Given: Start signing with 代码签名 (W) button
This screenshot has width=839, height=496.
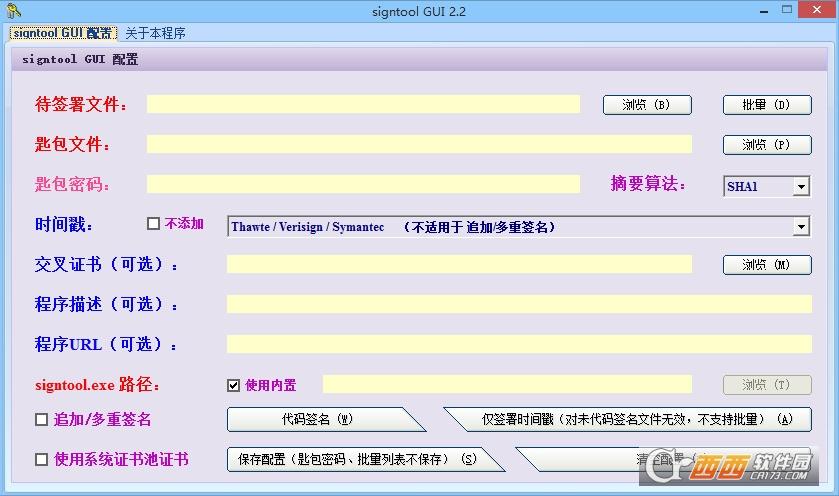Looking at the screenshot, I should pos(316,419).
